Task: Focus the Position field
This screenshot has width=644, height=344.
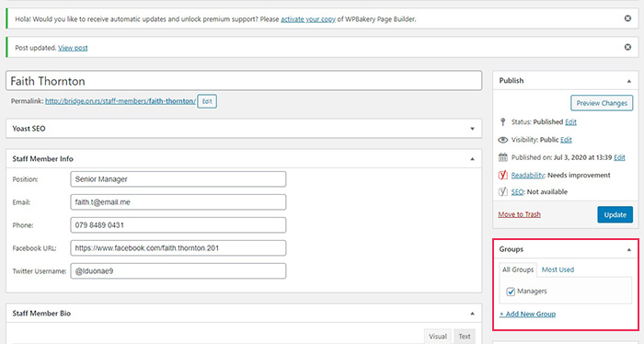Action: [178, 179]
